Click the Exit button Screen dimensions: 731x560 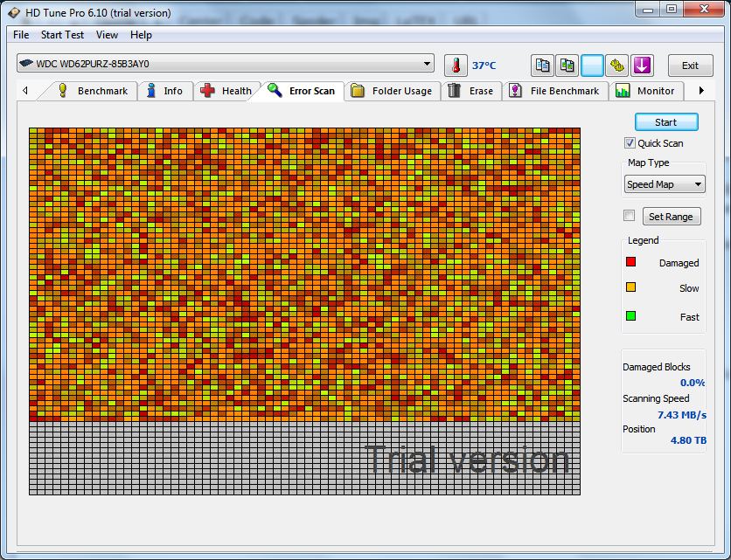tap(690, 66)
